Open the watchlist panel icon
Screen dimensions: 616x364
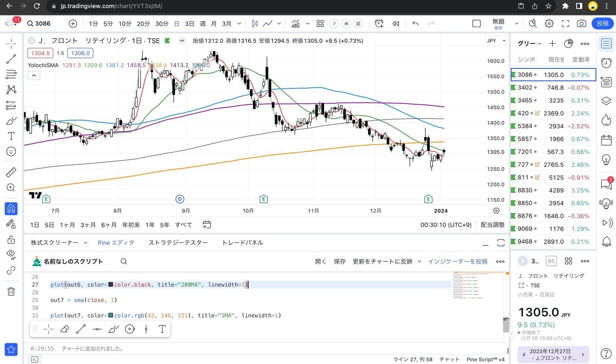[x=606, y=44]
